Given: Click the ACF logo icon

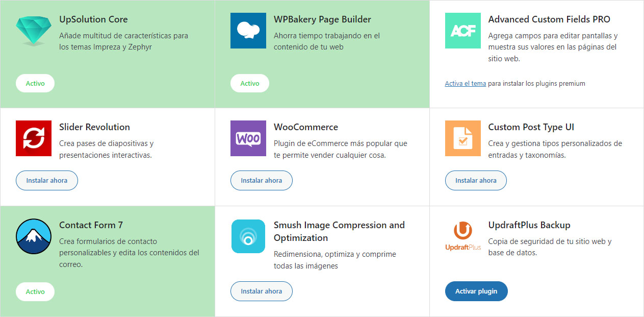Looking at the screenshot, I should (x=463, y=31).
